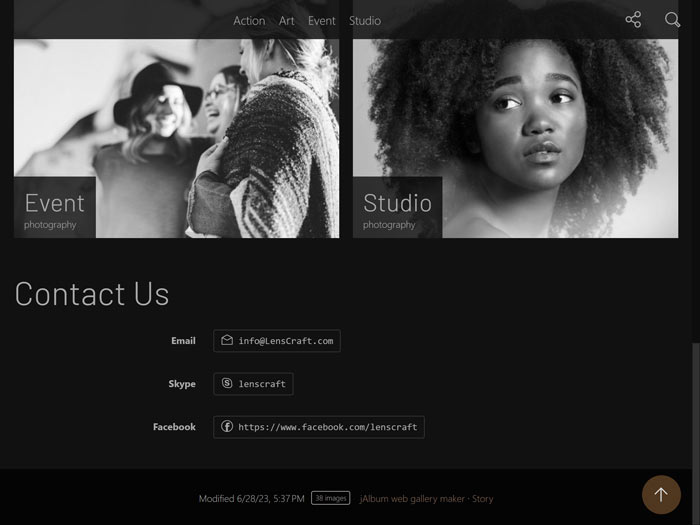This screenshot has width=700, height=525.
Task: Click the 38 images badge
Action: 330,498
